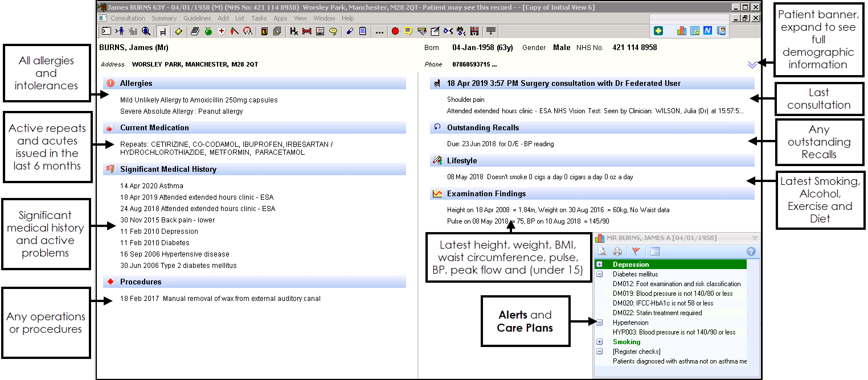Click the print icon in alerts panel
Screen dimensions: 868x380
[617, 251]
